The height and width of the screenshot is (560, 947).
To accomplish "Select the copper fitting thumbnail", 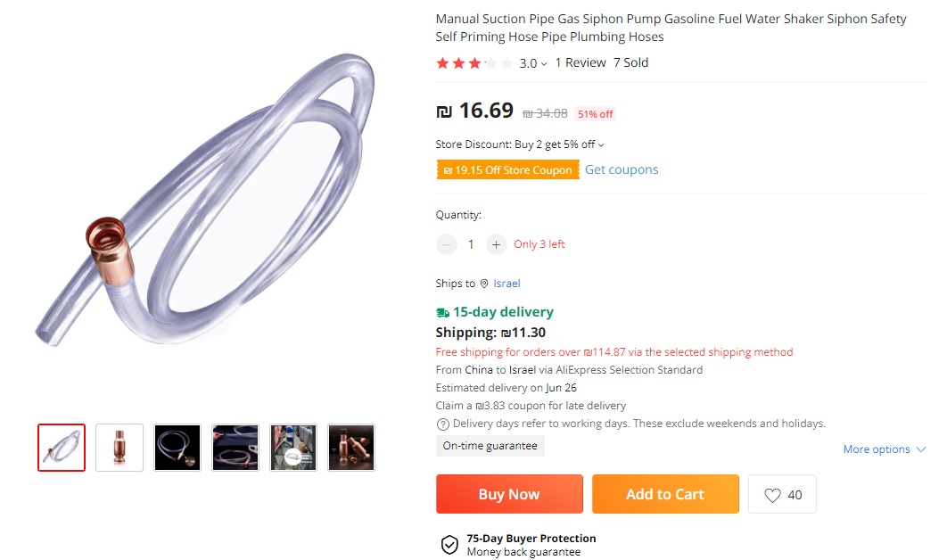I will [119, 448].
